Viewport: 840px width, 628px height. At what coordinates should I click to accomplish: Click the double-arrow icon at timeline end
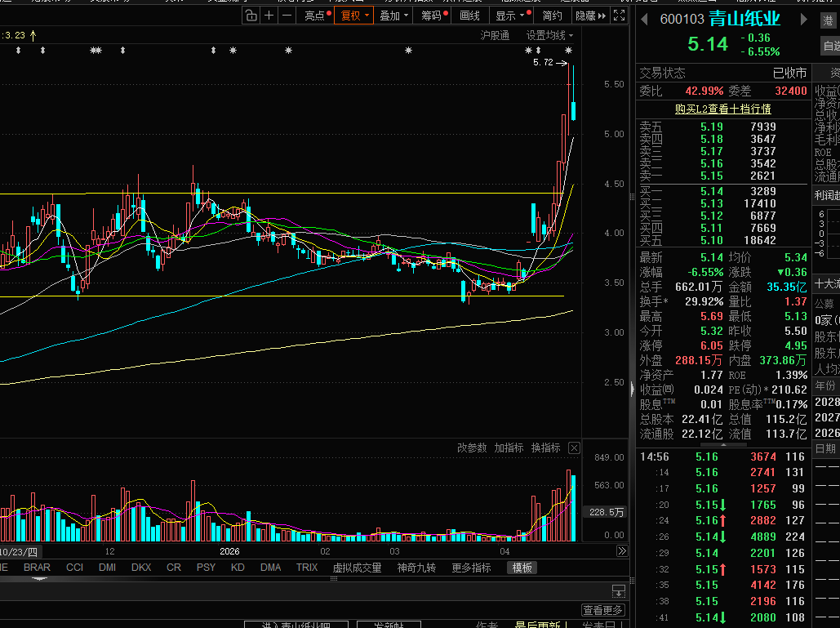[621, 551]
